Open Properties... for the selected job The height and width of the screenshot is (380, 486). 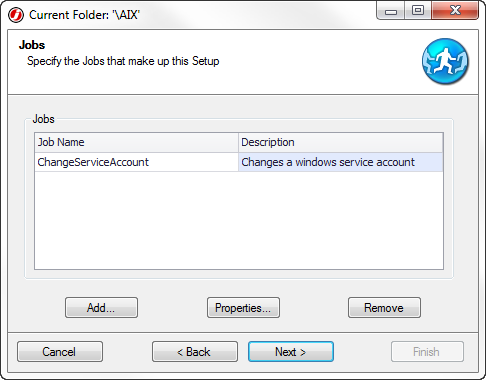click(243, 308)
